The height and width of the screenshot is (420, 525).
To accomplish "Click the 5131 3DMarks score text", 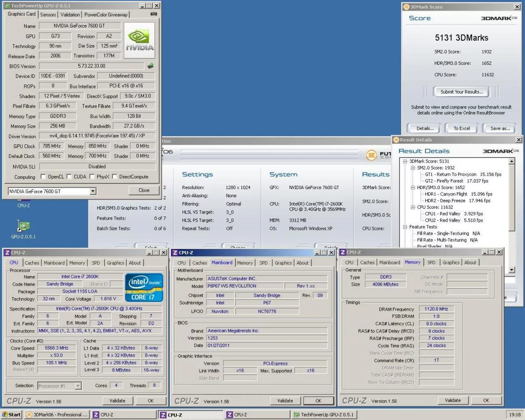I will pyautogui.click(x=462, y=38).
